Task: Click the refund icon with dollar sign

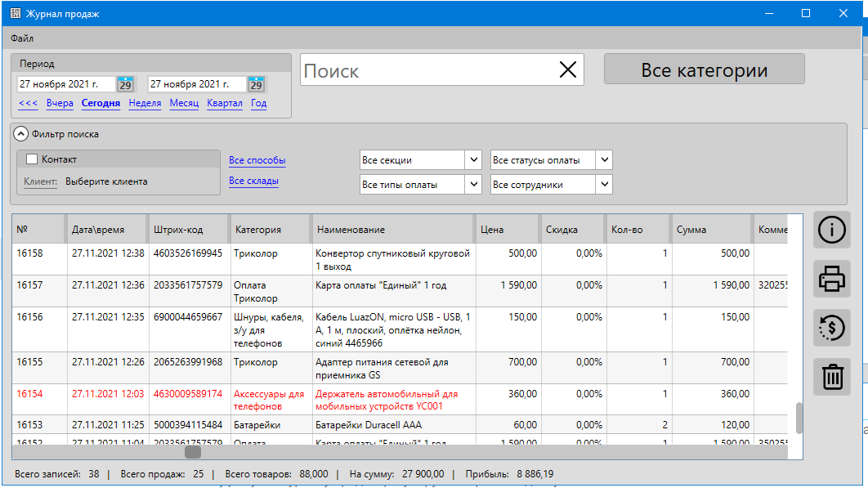Action: (832, 329)
